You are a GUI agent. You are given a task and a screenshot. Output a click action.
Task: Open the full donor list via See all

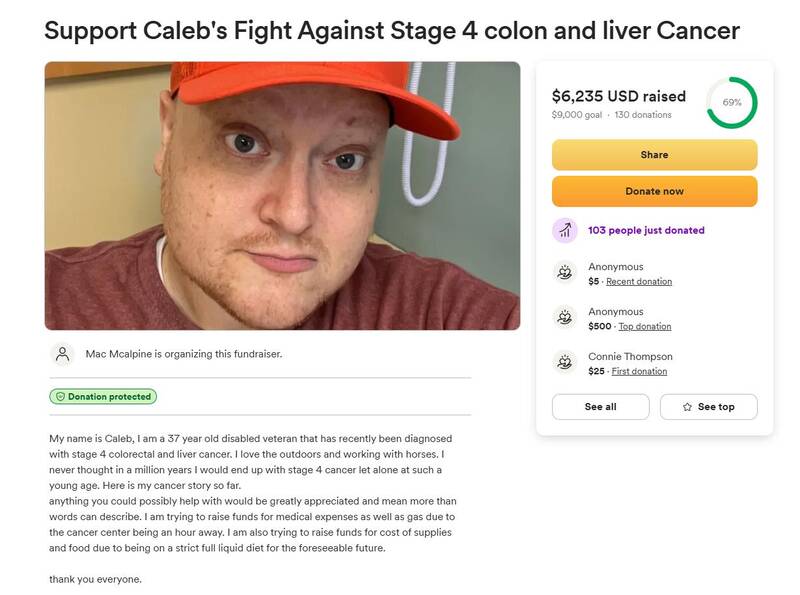point(601,407)
